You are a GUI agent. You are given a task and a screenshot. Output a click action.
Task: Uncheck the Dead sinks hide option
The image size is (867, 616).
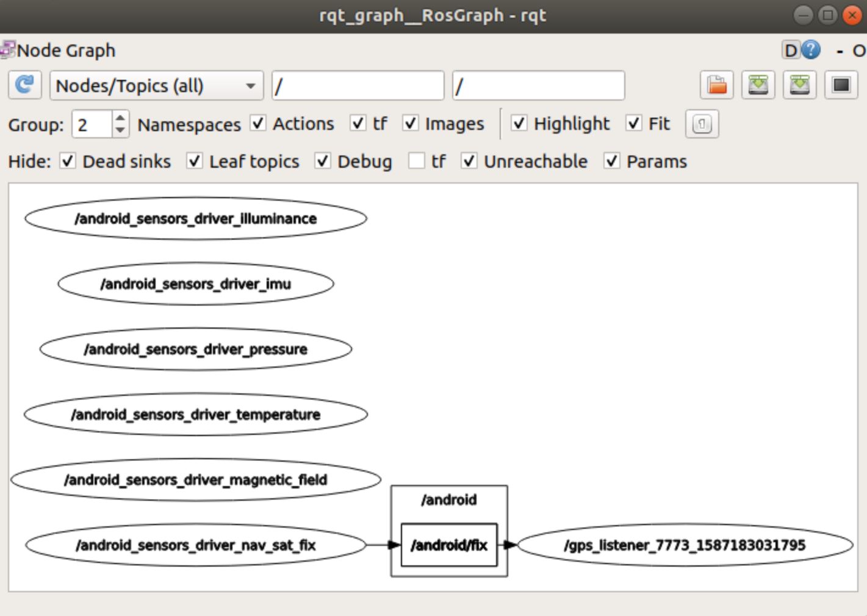68,162
